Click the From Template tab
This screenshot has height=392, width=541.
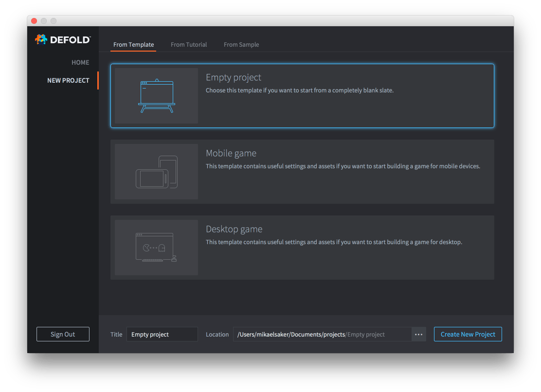(x=133, y=44)
